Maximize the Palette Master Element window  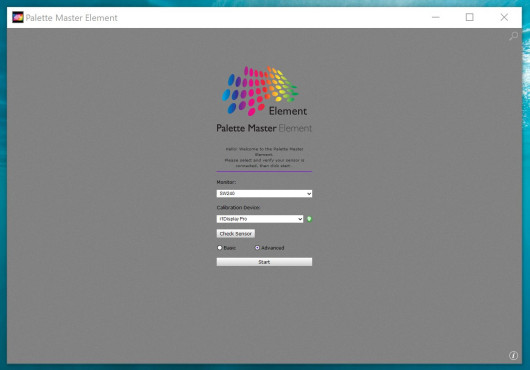point(469,17)
